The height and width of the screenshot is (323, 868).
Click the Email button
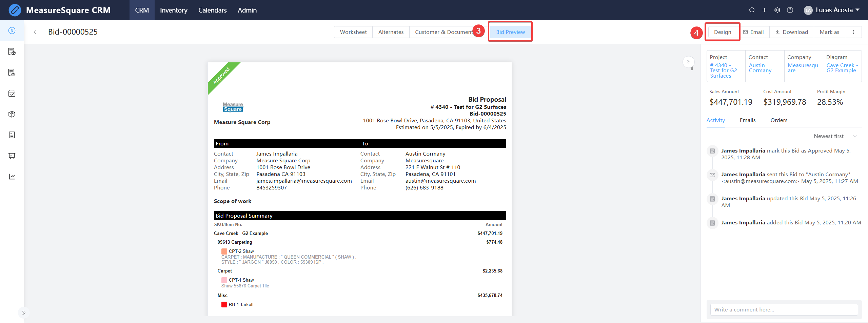pos(753,32)
